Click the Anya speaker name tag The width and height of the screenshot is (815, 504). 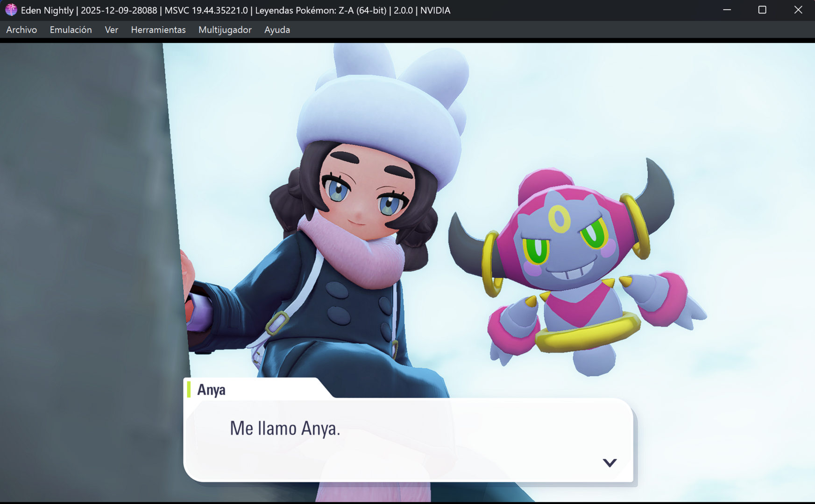tap(211, 390)
